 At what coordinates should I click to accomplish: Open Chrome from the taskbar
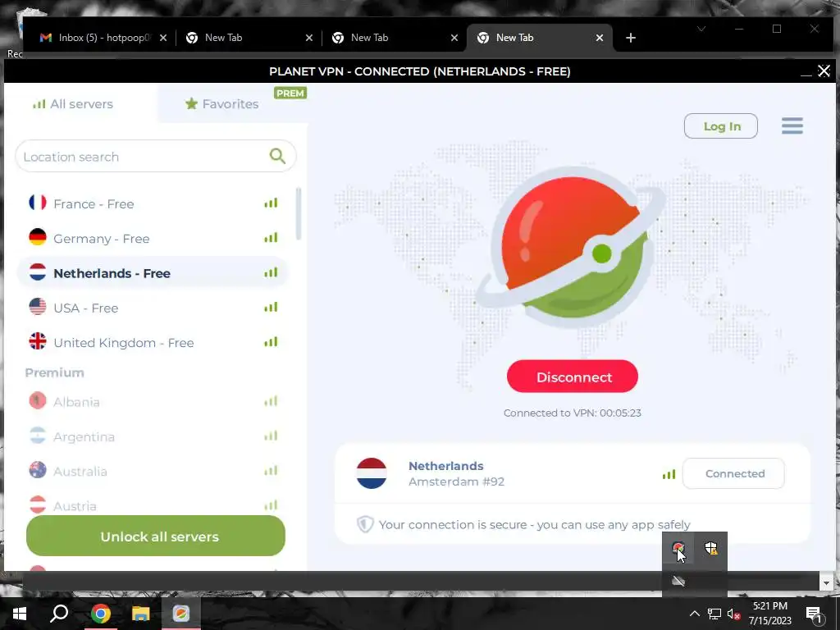click(x=100, y=614)
